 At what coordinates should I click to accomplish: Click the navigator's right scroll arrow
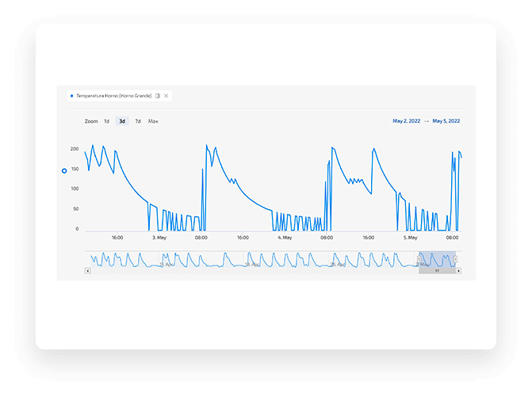tap(459, 271)
